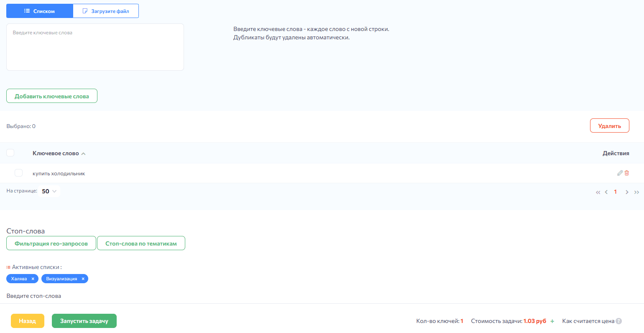Open help via the question mark icon

(x=618, y=321)
